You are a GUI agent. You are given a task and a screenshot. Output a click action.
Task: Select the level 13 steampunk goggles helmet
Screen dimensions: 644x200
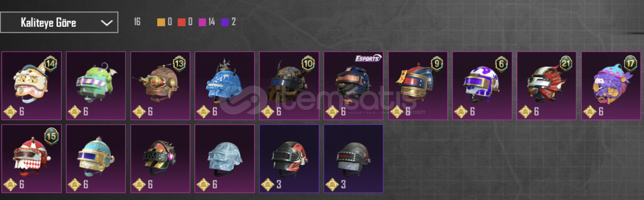160,86
